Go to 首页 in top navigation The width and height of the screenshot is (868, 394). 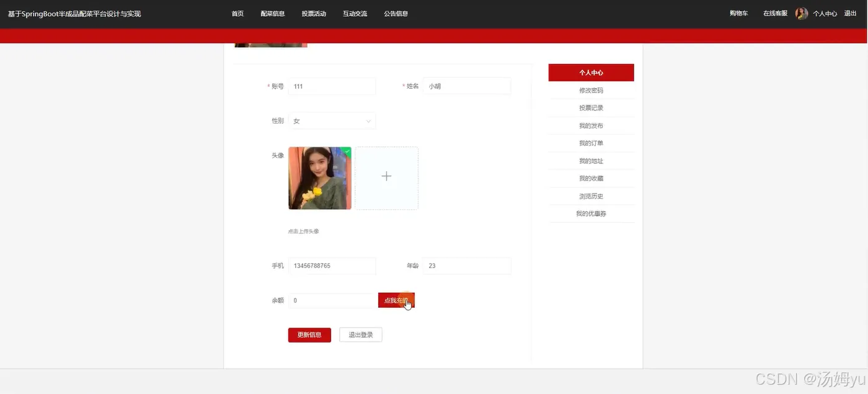coord(237,14)
